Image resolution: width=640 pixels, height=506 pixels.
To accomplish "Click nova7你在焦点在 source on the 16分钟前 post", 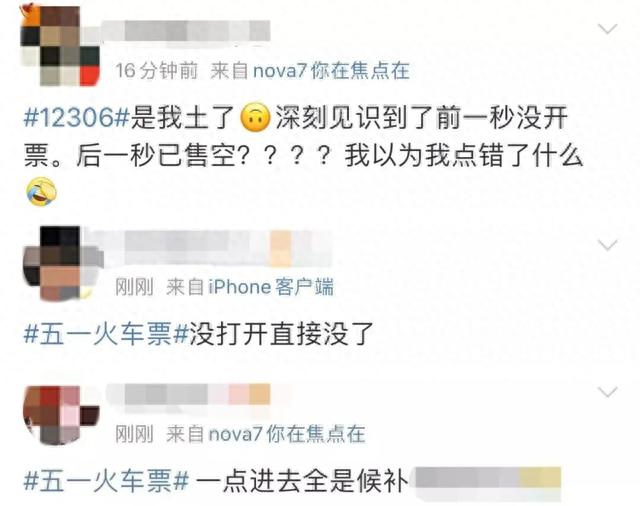I will pos(331,71).
